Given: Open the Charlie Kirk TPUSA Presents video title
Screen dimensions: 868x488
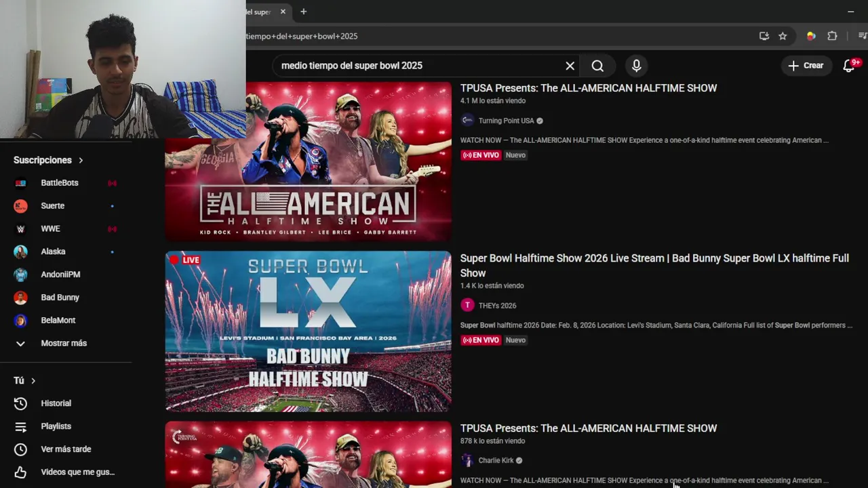Looking at the screenshot, I should tap(589, 428).
